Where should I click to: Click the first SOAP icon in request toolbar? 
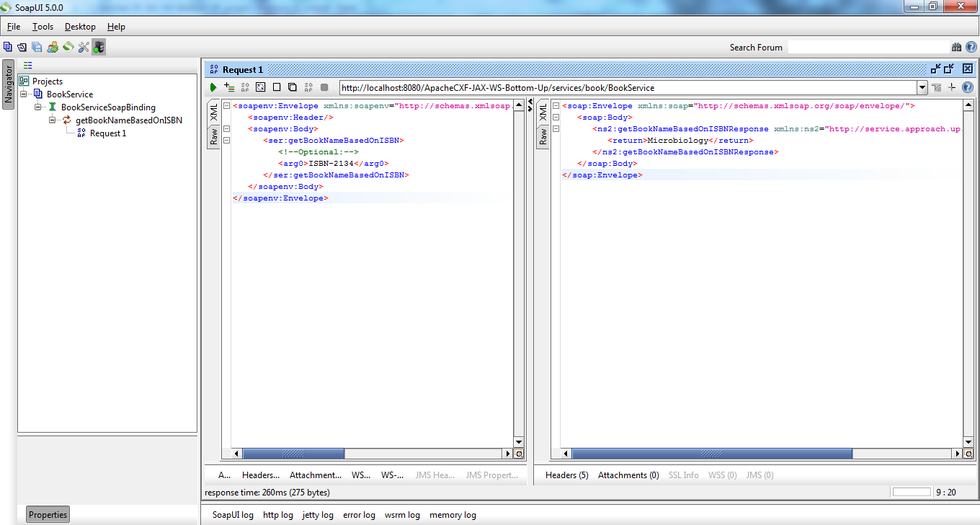pyautogui.click(x=245, y=87)
